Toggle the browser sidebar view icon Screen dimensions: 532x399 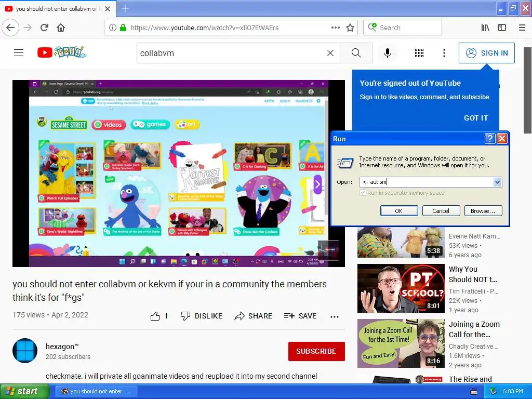coord(502,28)
